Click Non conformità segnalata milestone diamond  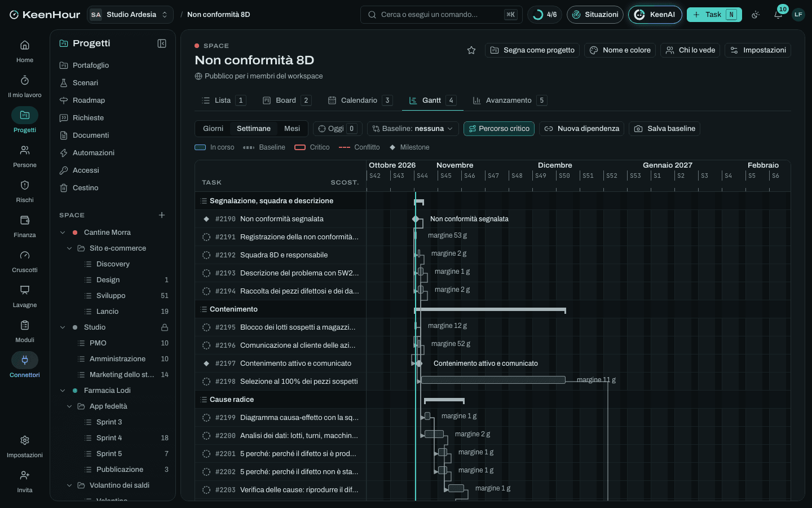click(416, 219)
